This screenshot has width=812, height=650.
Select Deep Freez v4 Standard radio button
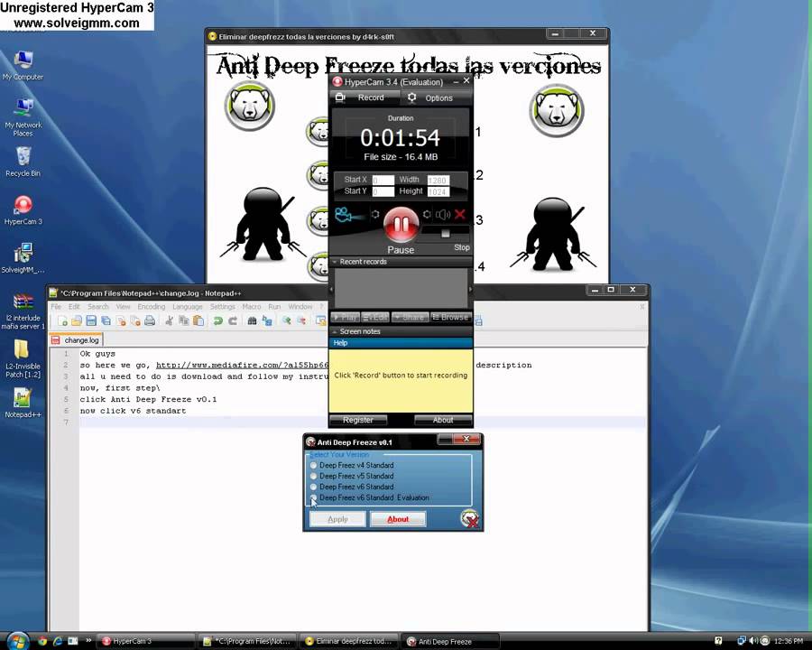tap(313, 466)
